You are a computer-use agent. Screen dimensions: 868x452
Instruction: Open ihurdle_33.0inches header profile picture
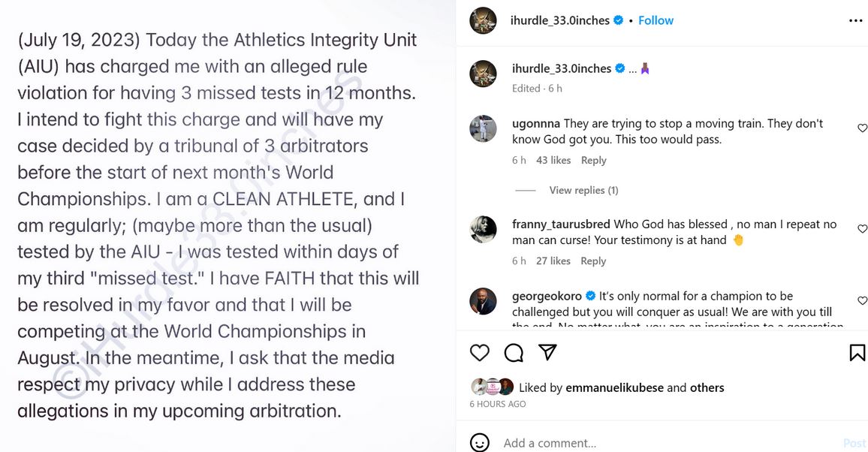[x=483, y=21]
